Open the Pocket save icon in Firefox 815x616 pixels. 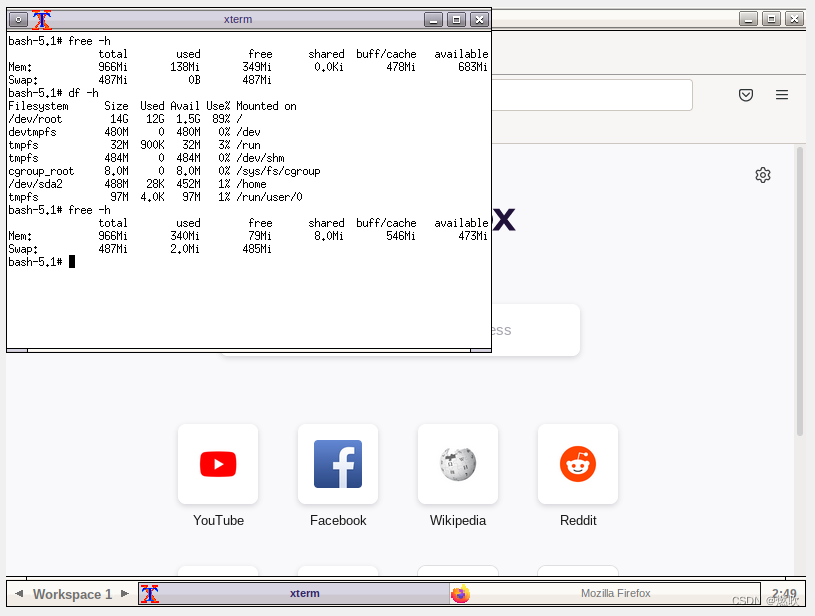[x=746, y=95]
